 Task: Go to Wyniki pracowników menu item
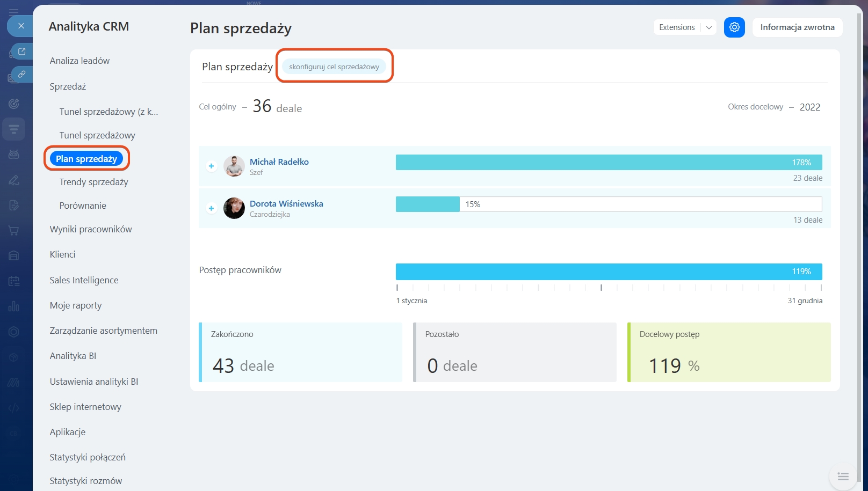pos(91,230)
